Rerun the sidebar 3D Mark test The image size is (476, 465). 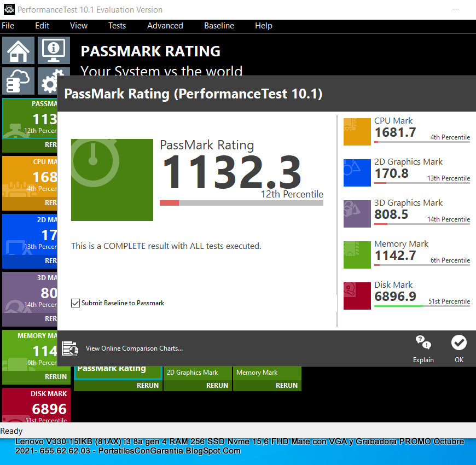(51, 319)
